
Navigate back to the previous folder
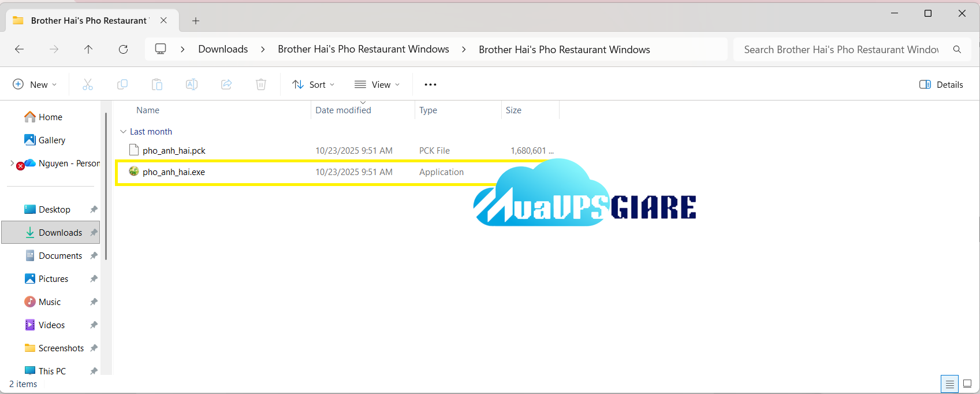(x=19, y=49)
